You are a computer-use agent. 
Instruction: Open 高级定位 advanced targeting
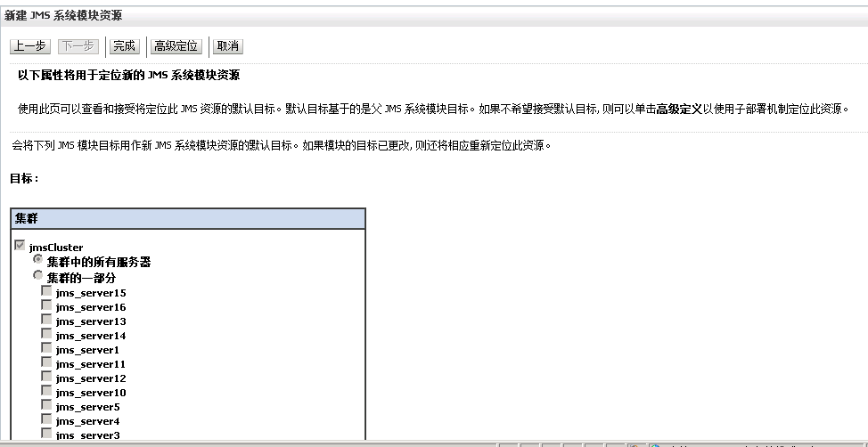pyautogui.click(x=176, y=46)
